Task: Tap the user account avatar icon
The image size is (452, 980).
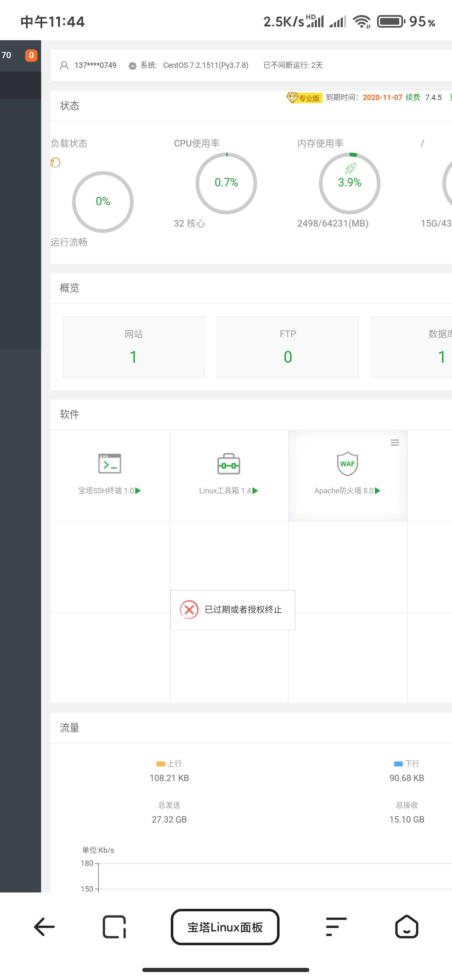Action: click(64, 65)
